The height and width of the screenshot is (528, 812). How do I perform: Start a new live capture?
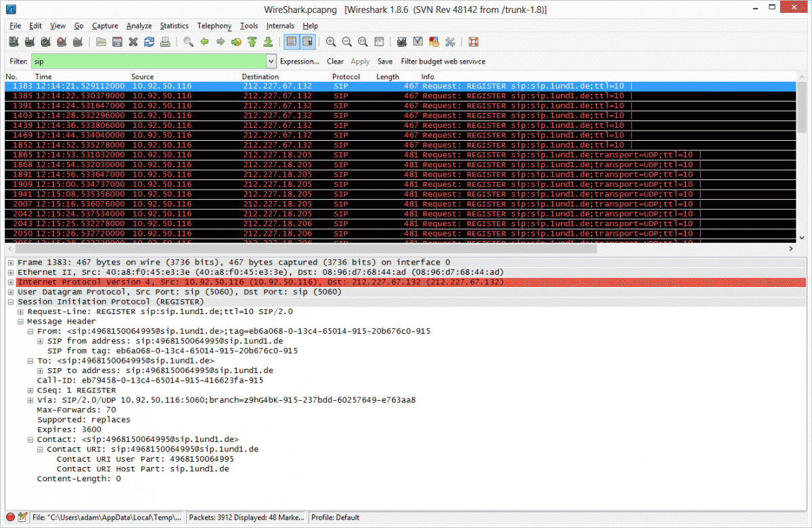(x=45, y=42)
